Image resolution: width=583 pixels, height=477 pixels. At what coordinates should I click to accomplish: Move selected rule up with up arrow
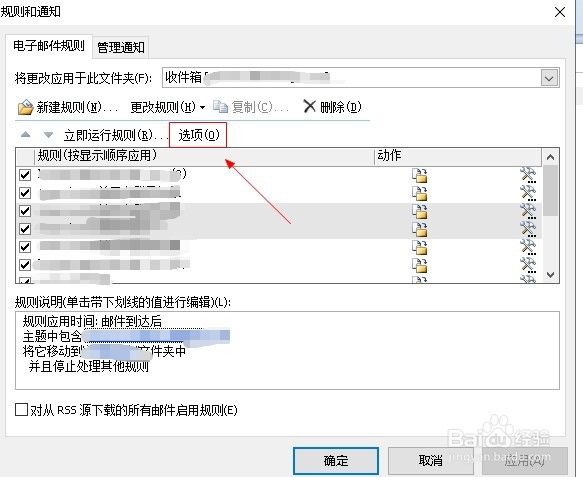[x=25, y=135]
